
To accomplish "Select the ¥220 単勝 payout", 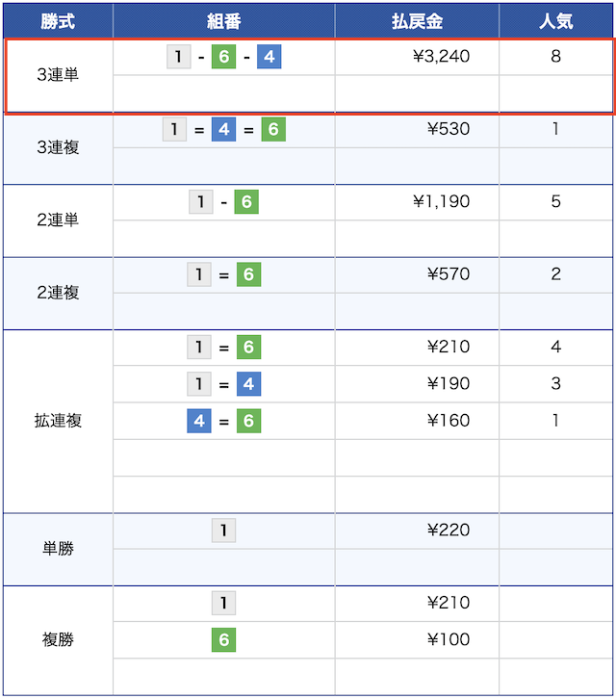I will click(449, 530).
